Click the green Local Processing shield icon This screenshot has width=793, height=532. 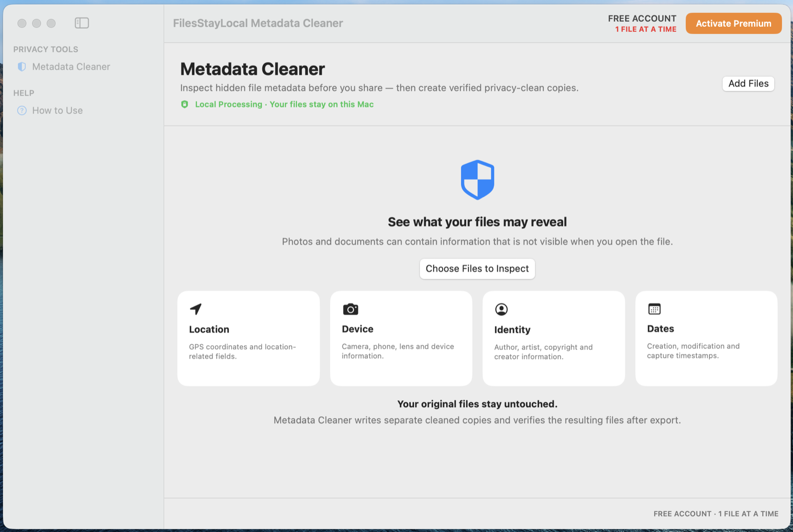click(x=184, y=105)
